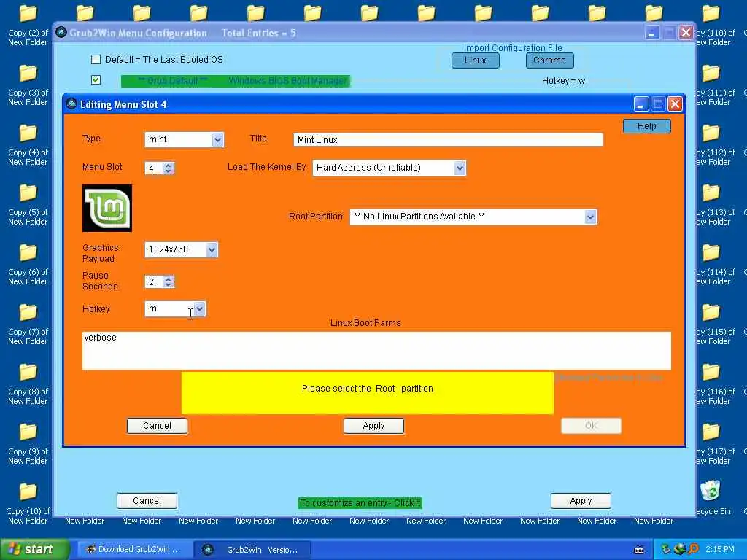Image resolution: width=747 pixels, height=560 pixels.
Task: Select the Copy (8) of New Folder desktop icon
Action: (x=28, y=385)
